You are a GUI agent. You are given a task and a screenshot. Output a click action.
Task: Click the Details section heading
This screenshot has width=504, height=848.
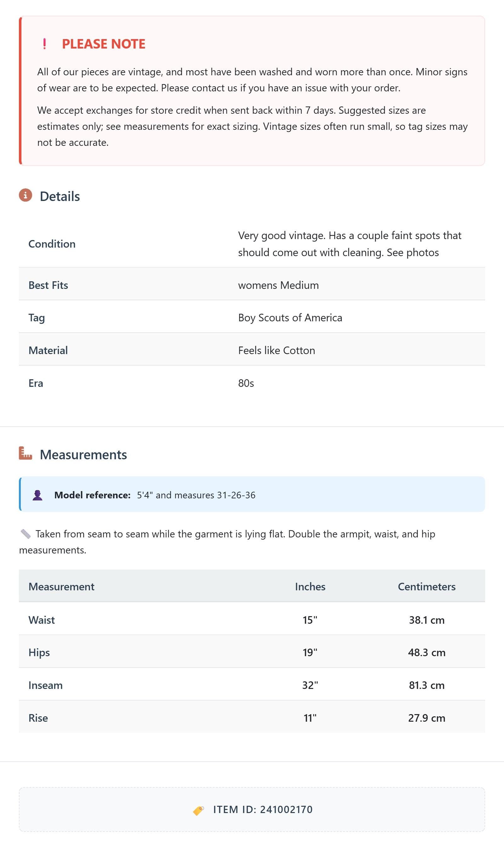(x=60, y=196)
